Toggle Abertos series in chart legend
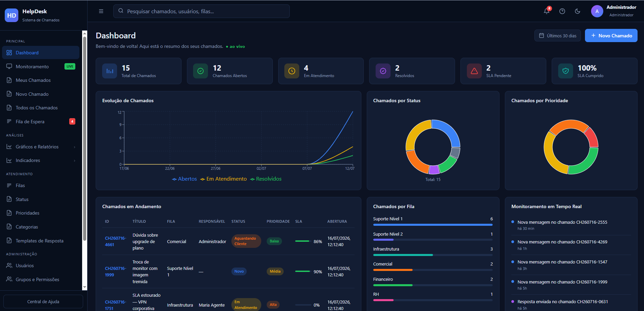Screen dimensions: 644x311 [x=184, y=179]
